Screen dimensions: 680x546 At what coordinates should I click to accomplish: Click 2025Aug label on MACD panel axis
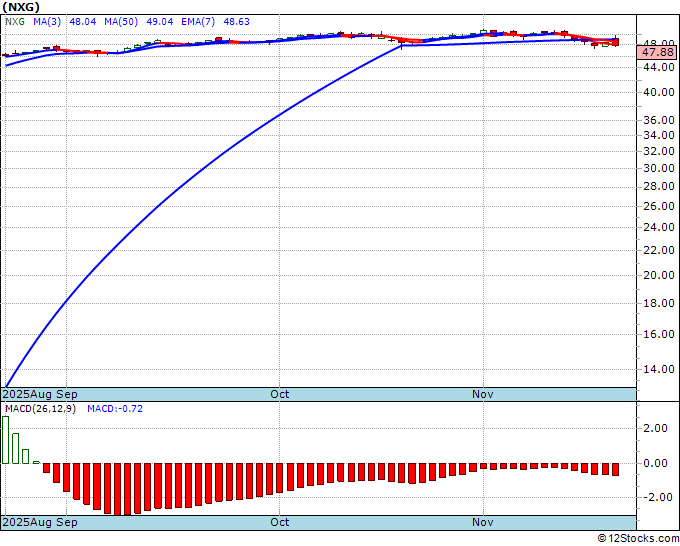(x=27, y=522)
